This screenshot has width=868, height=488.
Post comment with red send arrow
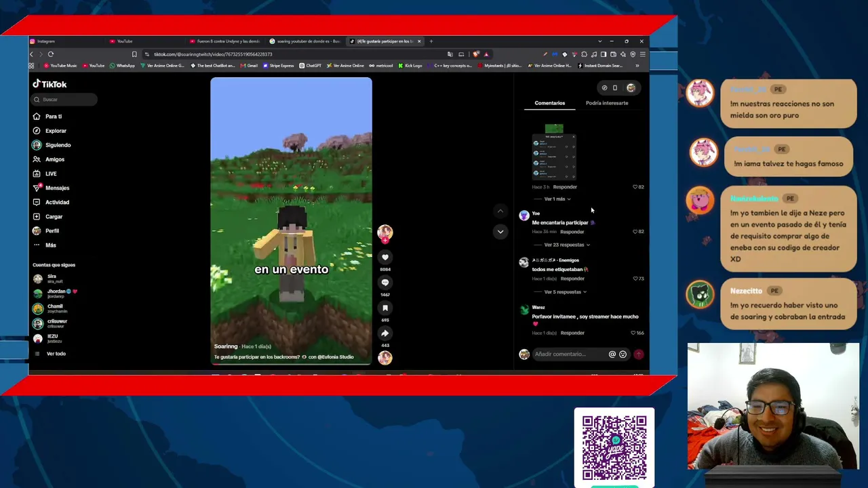[639, 354]
